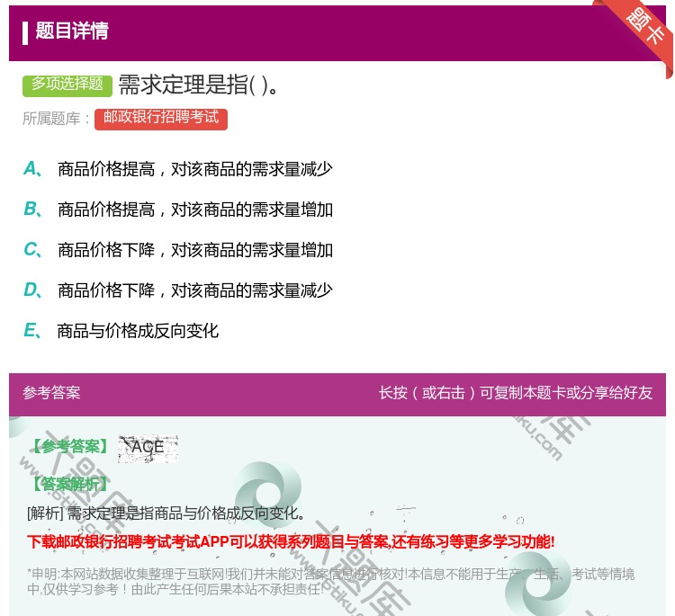Click the 参考答案 section heading
Screen dimensions: 675x616
point(51,393)
